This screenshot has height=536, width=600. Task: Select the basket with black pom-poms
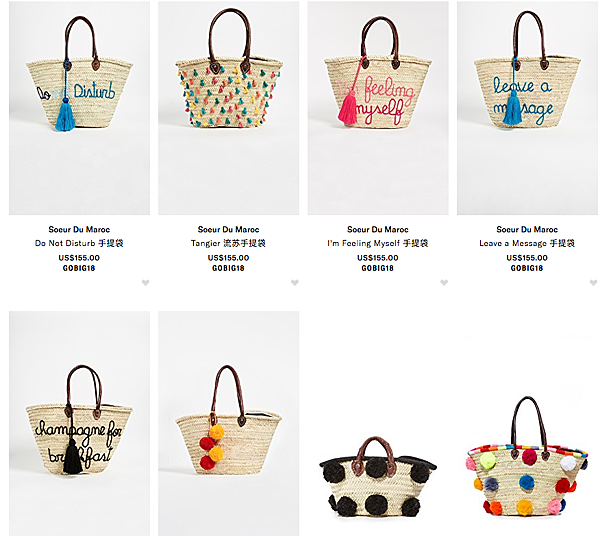pyautogui.click(x=378, y=477)
